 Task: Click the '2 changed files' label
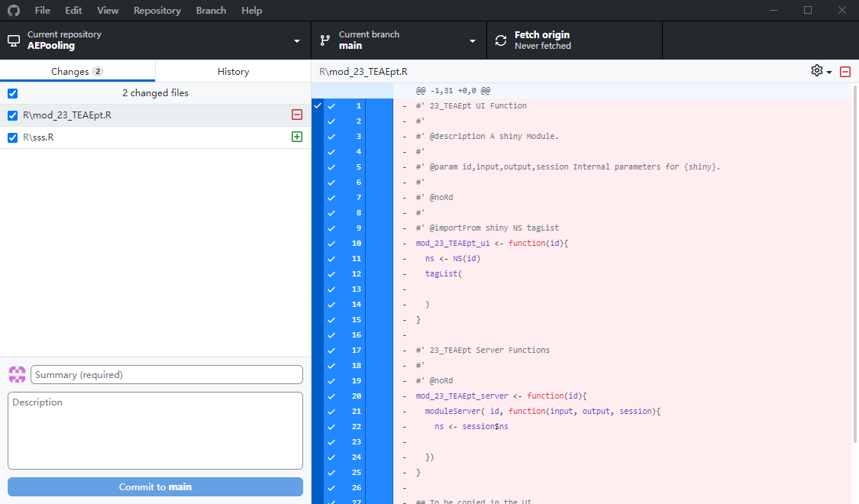155,93
